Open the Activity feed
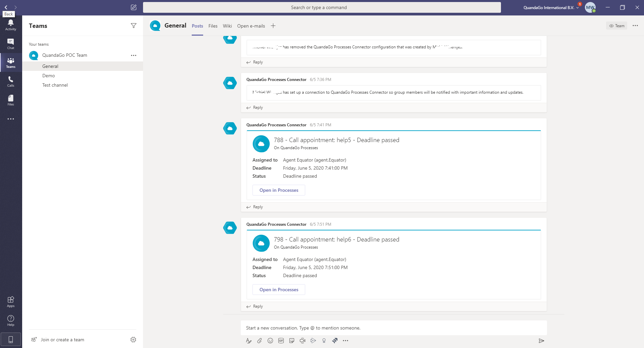 pos(11,25)
